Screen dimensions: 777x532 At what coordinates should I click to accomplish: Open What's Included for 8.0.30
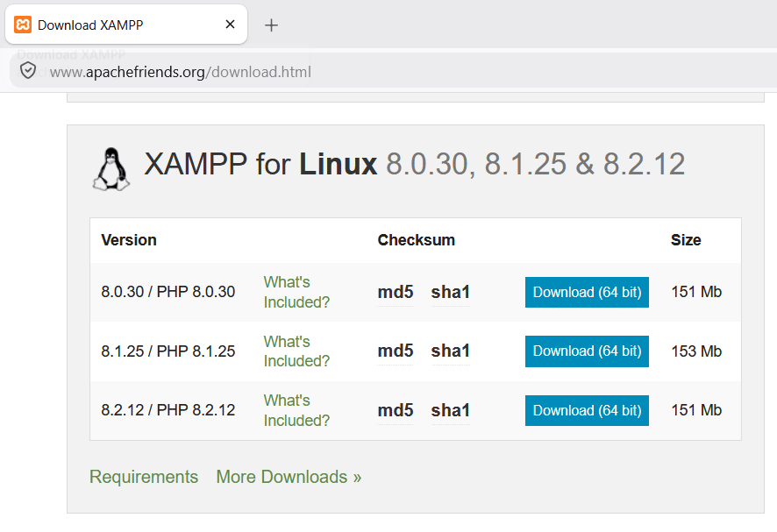click(296, 292)
